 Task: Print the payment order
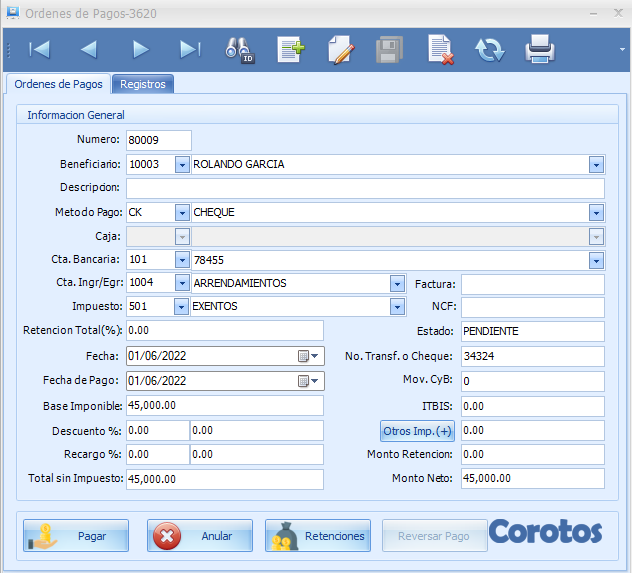540,49
